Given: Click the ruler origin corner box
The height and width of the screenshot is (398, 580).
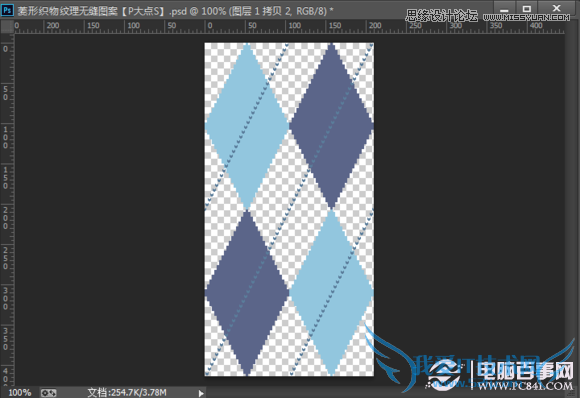Looking at the screenshot, I should point(7,27).
